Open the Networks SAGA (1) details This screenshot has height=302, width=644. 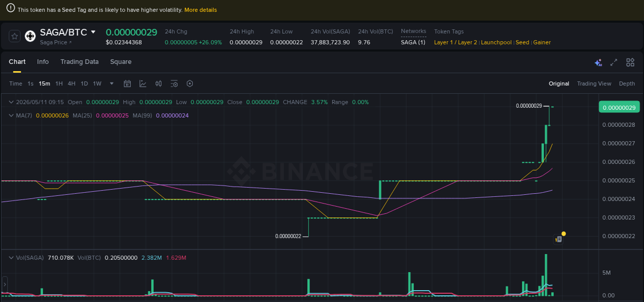(413, 42)
